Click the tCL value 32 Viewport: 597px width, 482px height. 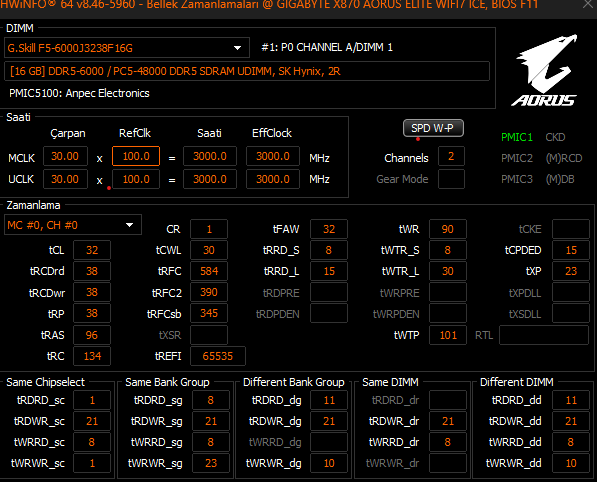(x=92, y=250)
